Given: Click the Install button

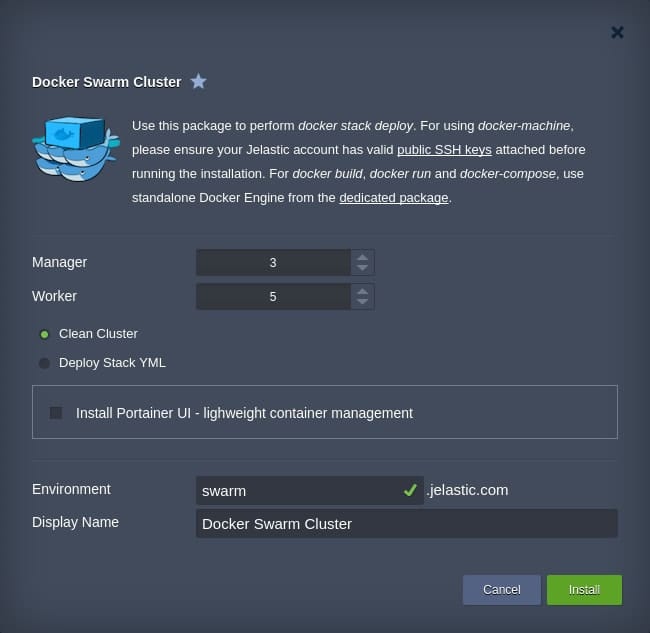Looking at the screenshot, I should [584, 589].
